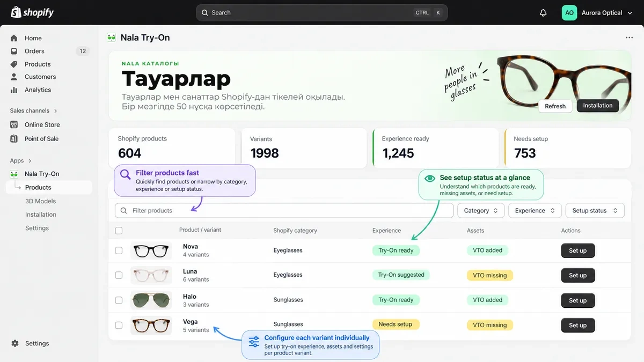The height and width of the screenshot is (362, 644).
Task: Click Set up for Halo
Action: click(578, 300)
